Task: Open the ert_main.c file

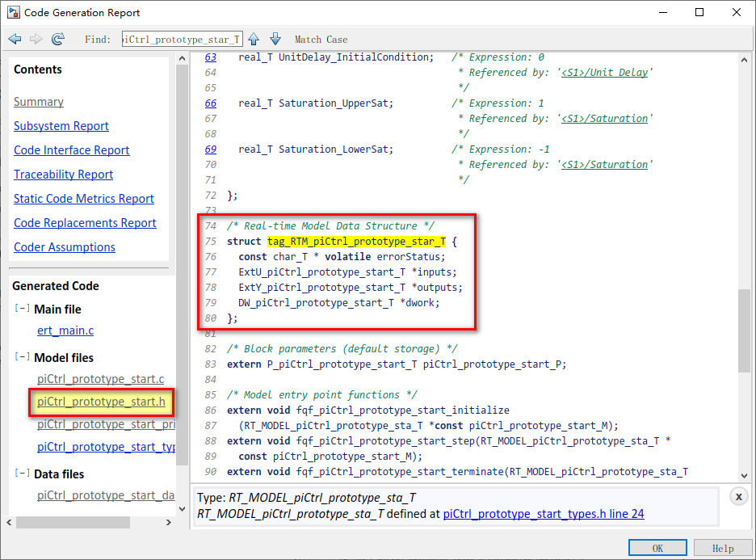Action: (65, 331)
